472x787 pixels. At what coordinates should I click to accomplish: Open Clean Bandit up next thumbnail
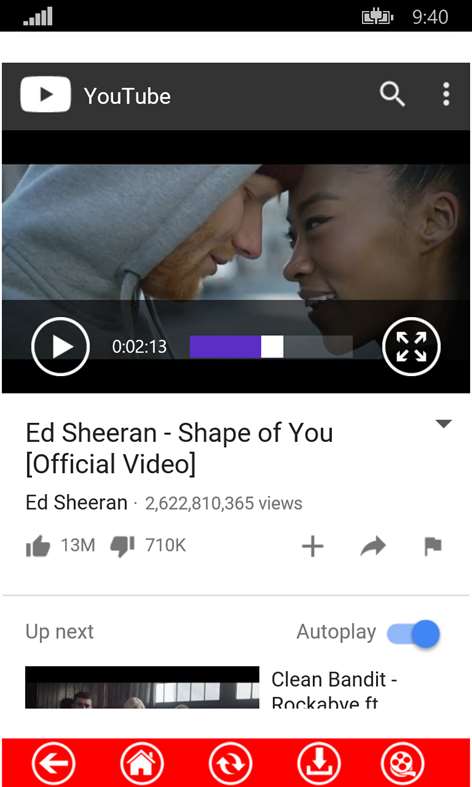(x=142, y=687)
